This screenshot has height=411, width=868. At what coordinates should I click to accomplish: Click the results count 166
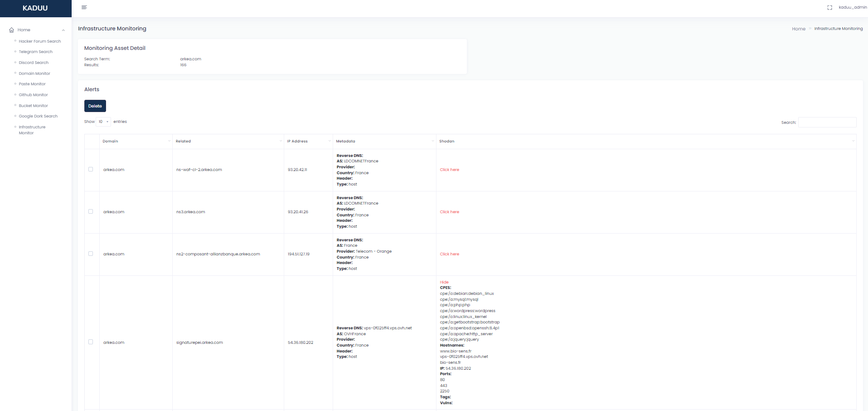183,65
